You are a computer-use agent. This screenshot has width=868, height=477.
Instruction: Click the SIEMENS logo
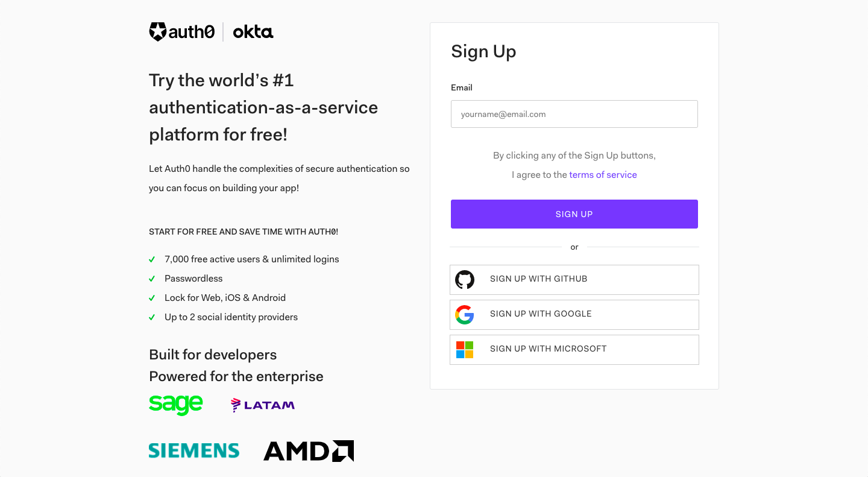click(x=193, y=450)
